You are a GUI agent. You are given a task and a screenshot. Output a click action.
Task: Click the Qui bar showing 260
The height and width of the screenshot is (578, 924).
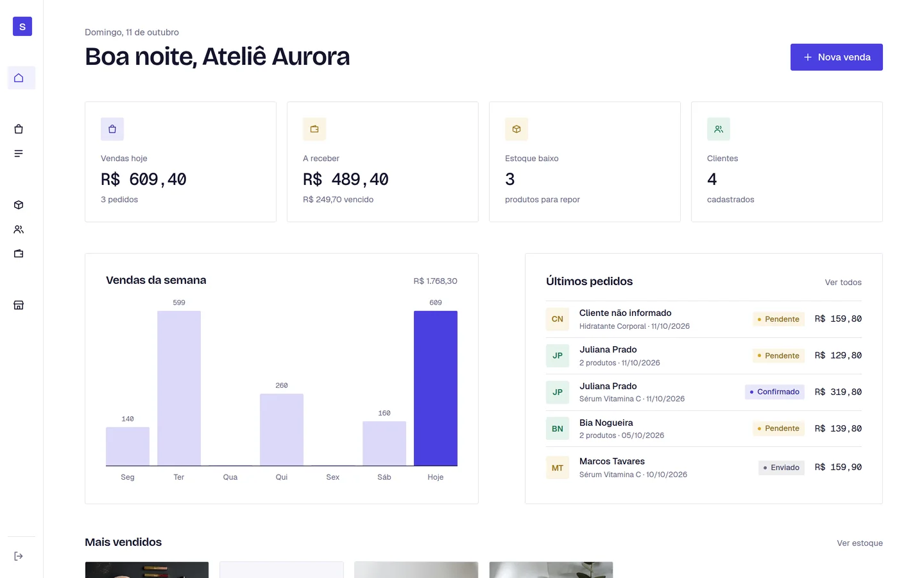[282, 430]
